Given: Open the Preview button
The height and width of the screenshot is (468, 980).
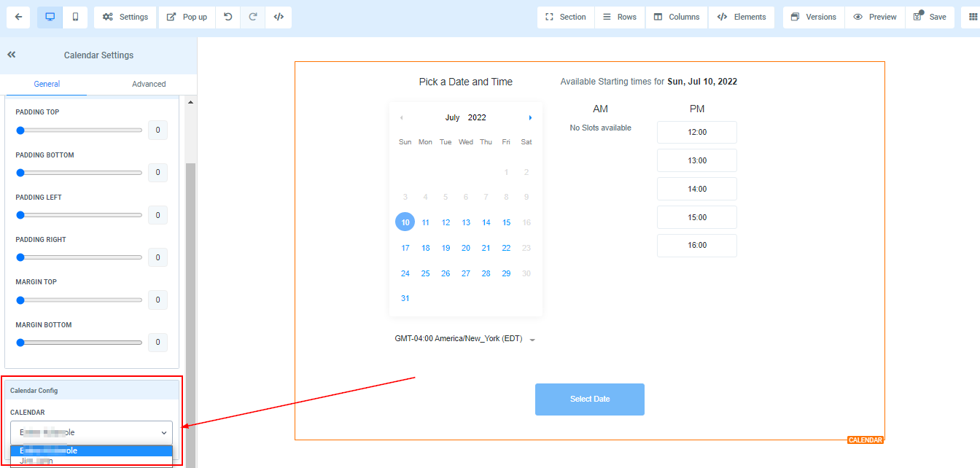Looking at the screenshot, I should click(x=875, y=17).
